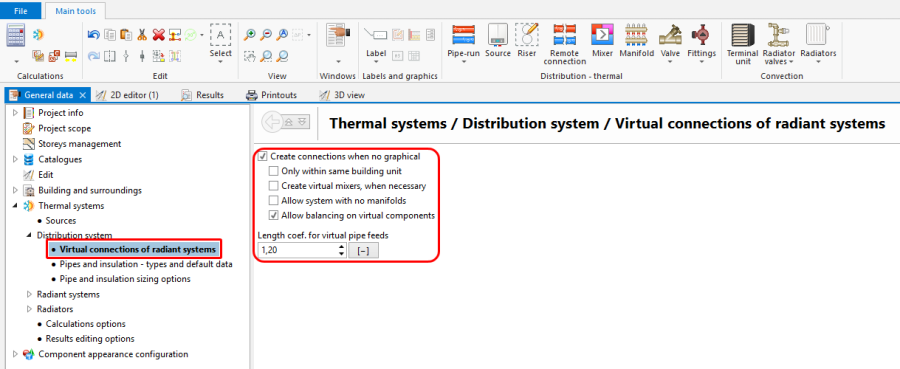Switch to the 2D editor (1) tab

pyautogui.click(x=127, y=95)
